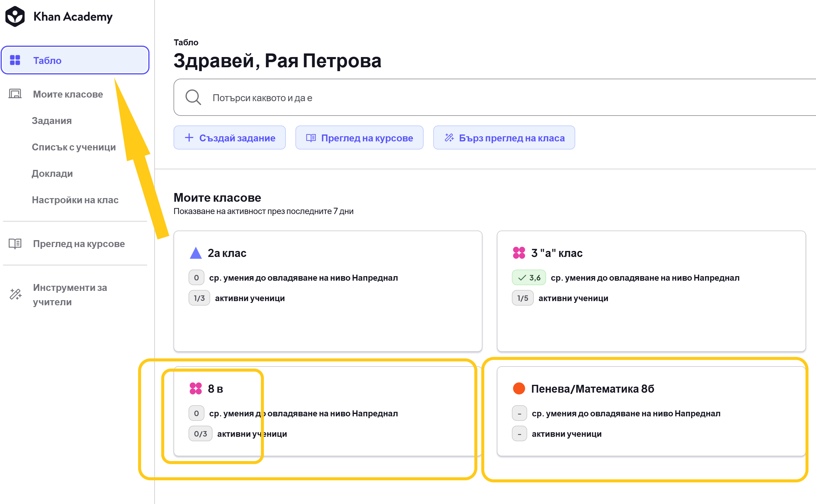Screen dimensions: 816x504
Task: Click the Бърз преглед на класа button
Action: click(504, 137)
